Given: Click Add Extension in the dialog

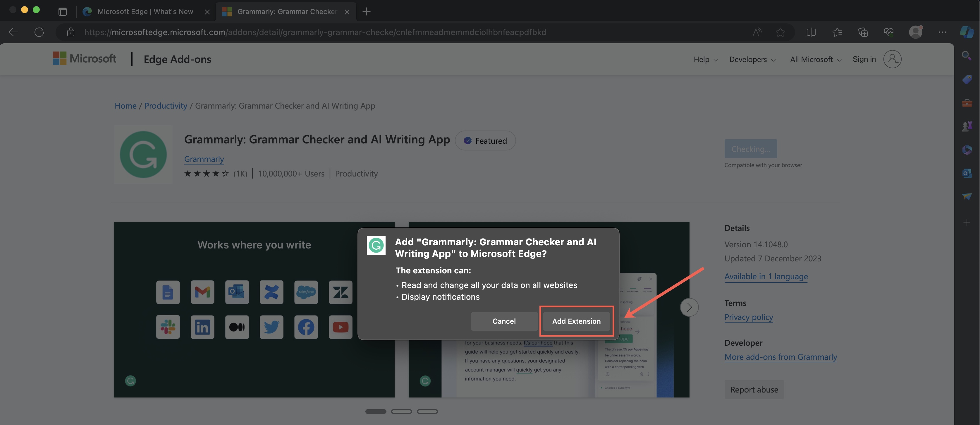Looking at the screenshot, I should tap(576, 321).
